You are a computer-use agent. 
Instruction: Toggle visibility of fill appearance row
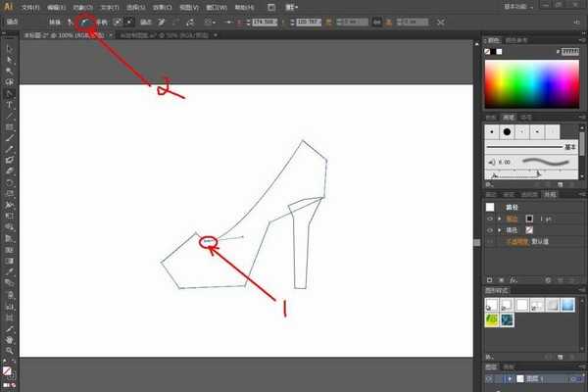[490, 229]
